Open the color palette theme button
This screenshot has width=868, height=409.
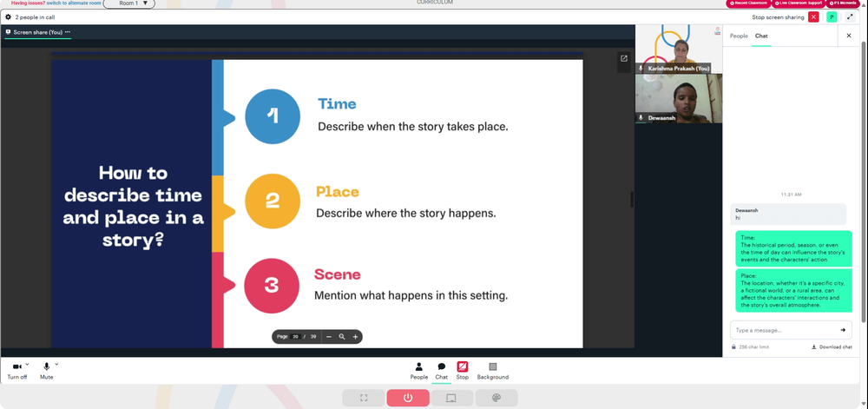496,398
